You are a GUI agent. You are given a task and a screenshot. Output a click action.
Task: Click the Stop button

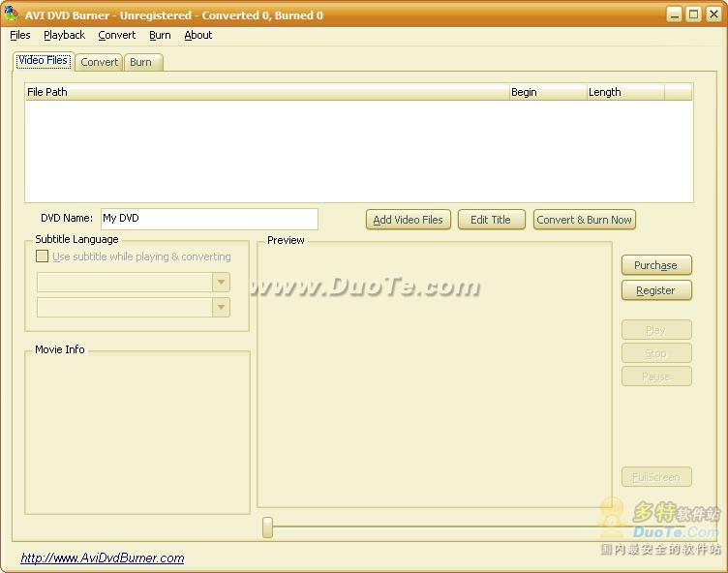(656, 353)
